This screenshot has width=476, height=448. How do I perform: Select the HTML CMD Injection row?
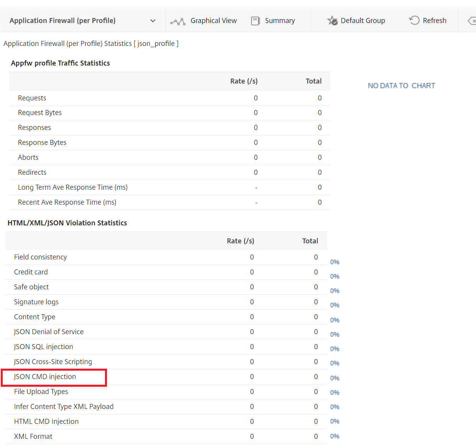tap(166, 422)
